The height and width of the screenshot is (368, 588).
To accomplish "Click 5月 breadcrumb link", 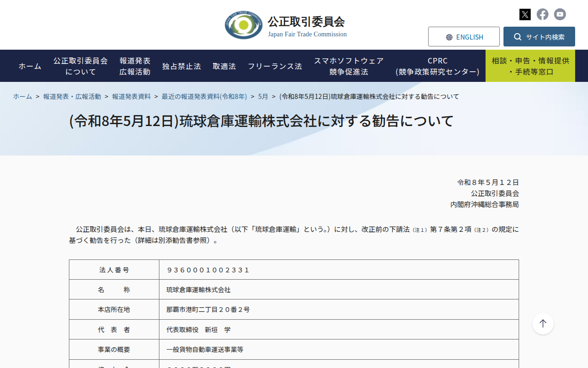I will click(x=263, y=97).
